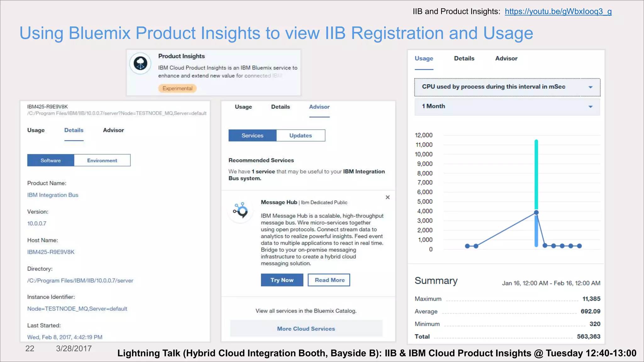Click the version value 10.0.0.7
This screenshot has width=644, height=362.
(37, 224)
